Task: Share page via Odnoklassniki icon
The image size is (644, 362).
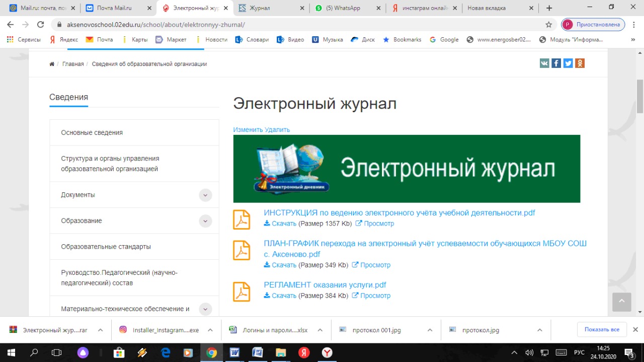Action: click(580, 63)
